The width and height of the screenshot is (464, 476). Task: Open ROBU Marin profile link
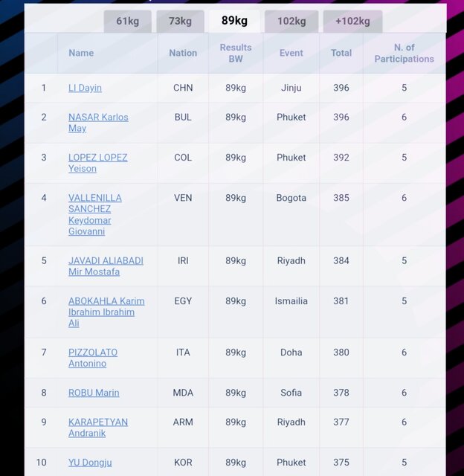(x=94, y=393)
